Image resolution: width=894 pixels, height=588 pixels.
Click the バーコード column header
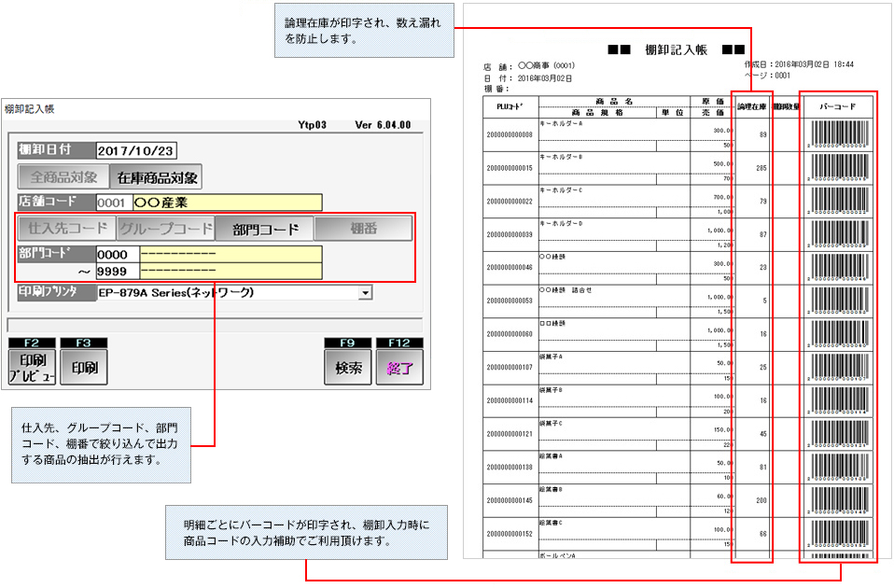click(838, 107)
